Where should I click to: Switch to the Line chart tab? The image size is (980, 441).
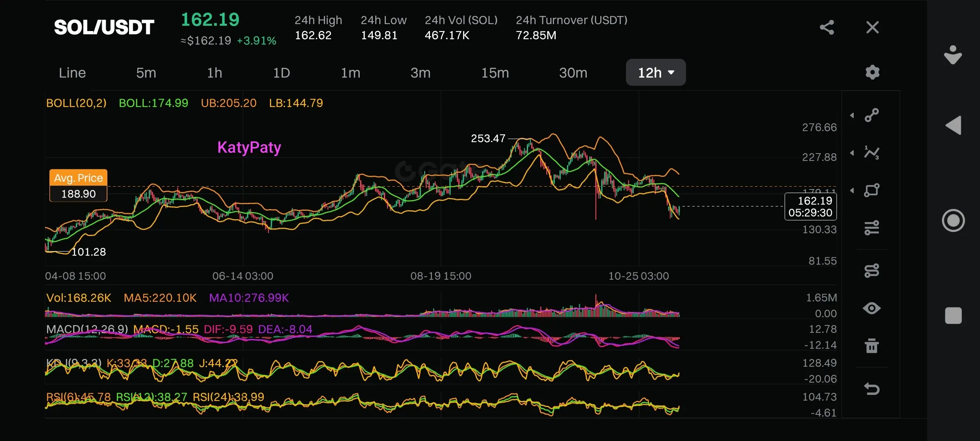click(72, 73)
